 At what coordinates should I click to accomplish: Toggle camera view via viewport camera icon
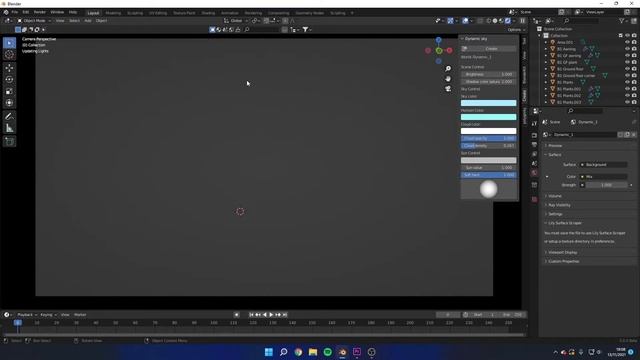coord(448,89)
